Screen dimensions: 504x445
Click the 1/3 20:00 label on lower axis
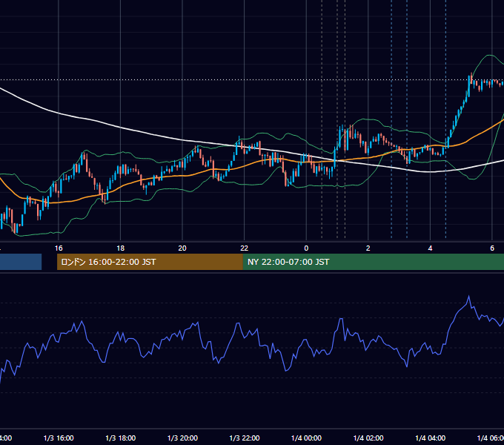tap(182, 438)
